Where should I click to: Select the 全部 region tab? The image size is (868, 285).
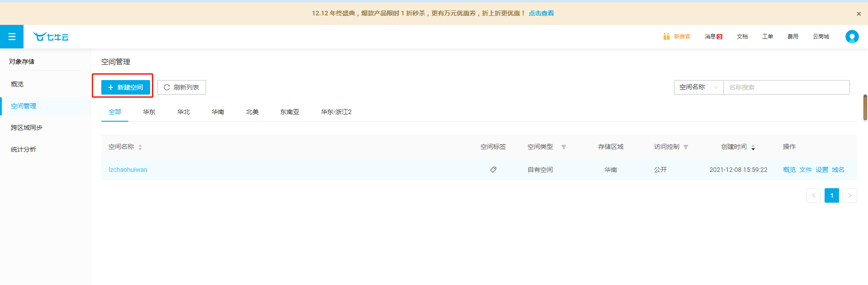click(115, 112)
